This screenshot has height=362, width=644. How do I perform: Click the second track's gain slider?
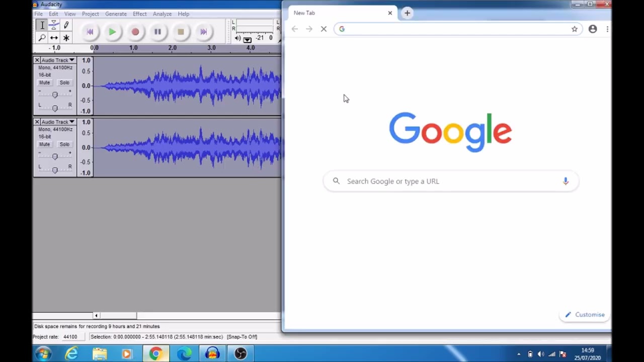[55, 156]
